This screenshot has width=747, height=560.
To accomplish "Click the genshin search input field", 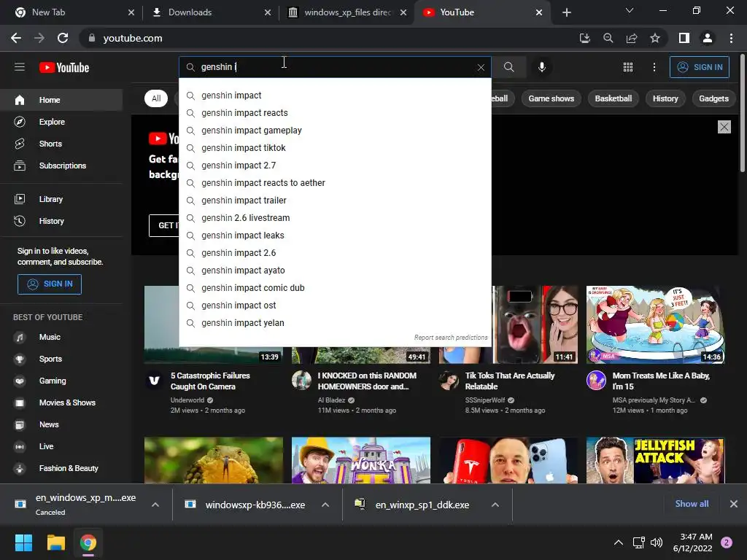I will pyautogui.click(x=333, y=67).
